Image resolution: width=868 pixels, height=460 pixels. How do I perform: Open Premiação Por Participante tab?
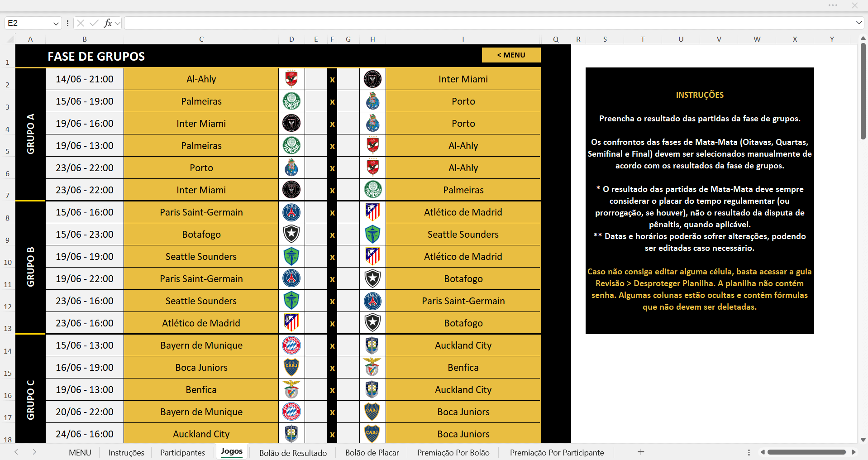coord(557,452)
